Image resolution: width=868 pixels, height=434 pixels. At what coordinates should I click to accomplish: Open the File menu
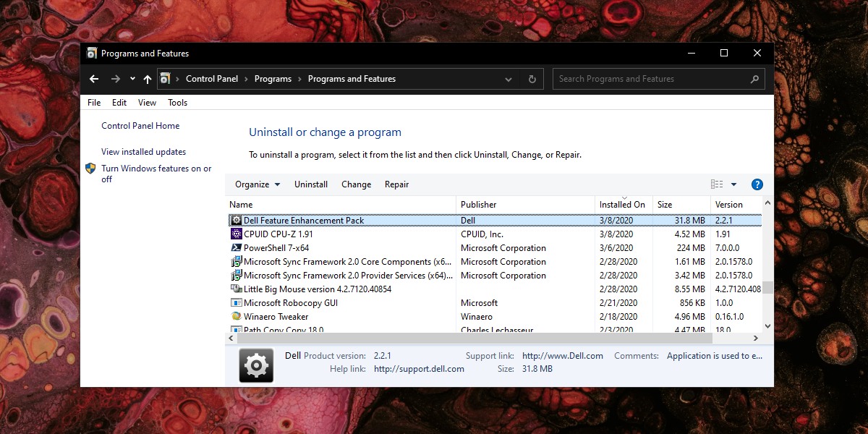[93, 103]
